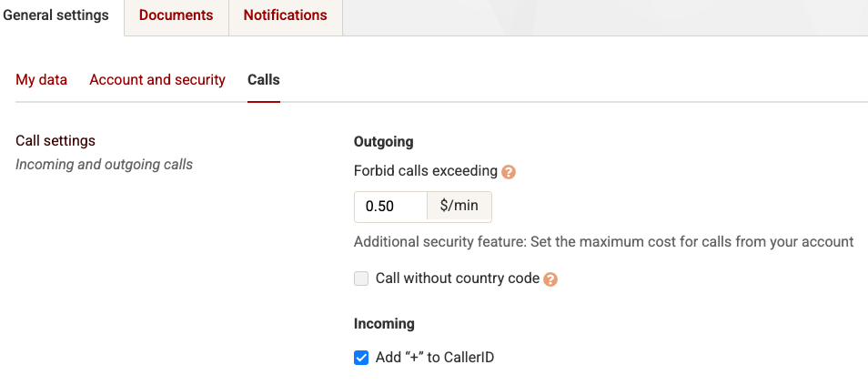Click the maximum call cost input field

tap(390, 206)
